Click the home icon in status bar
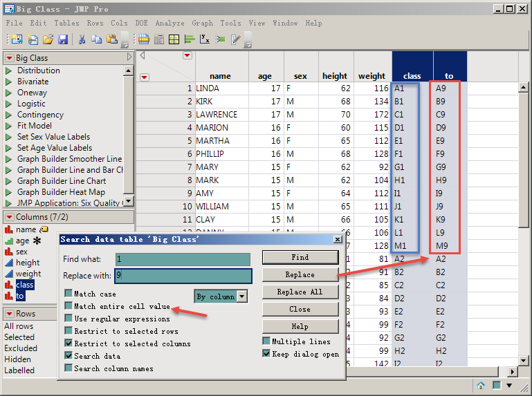 (481, 385)
